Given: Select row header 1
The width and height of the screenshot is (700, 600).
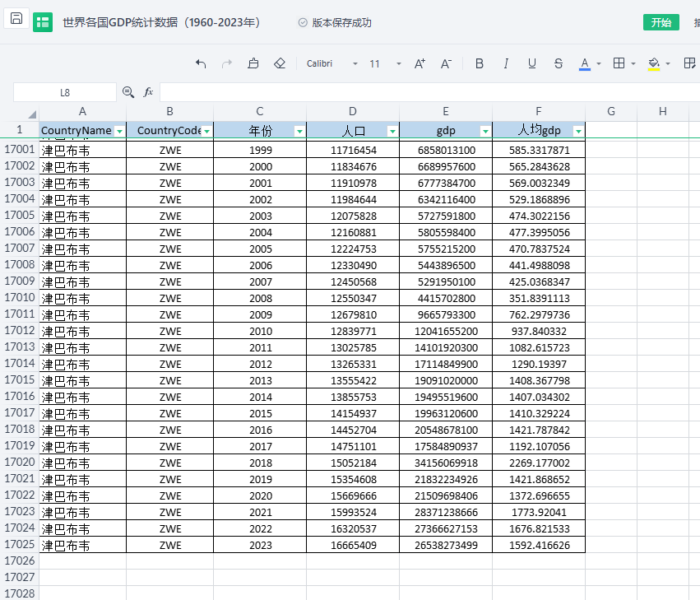Looking at the screenshot, I should pyautogui.click(x=20, y=130).
